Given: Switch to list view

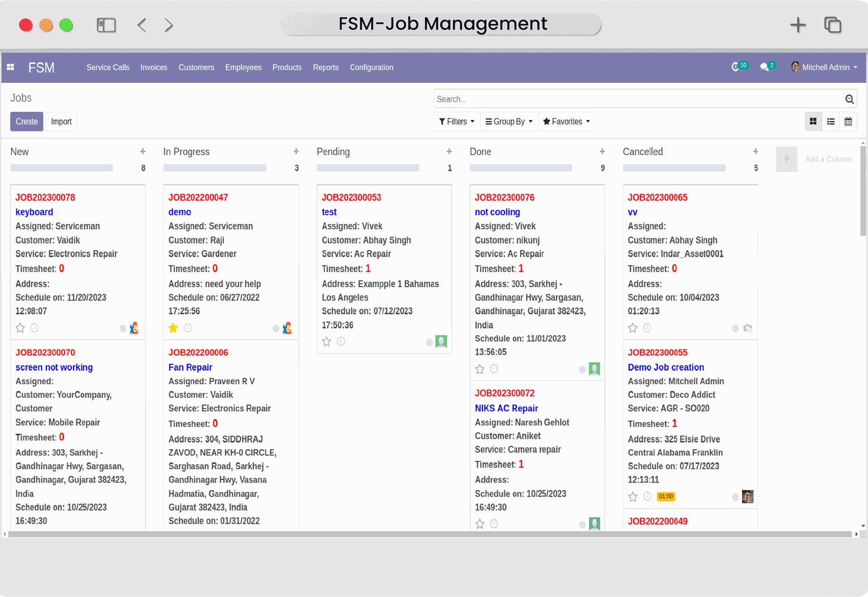Looking at the screenshot, I should [x=830, y=121].
